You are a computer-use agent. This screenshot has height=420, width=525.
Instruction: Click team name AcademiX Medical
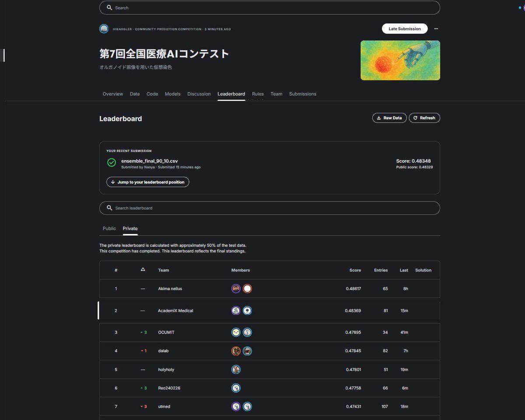tap(175, 311)
